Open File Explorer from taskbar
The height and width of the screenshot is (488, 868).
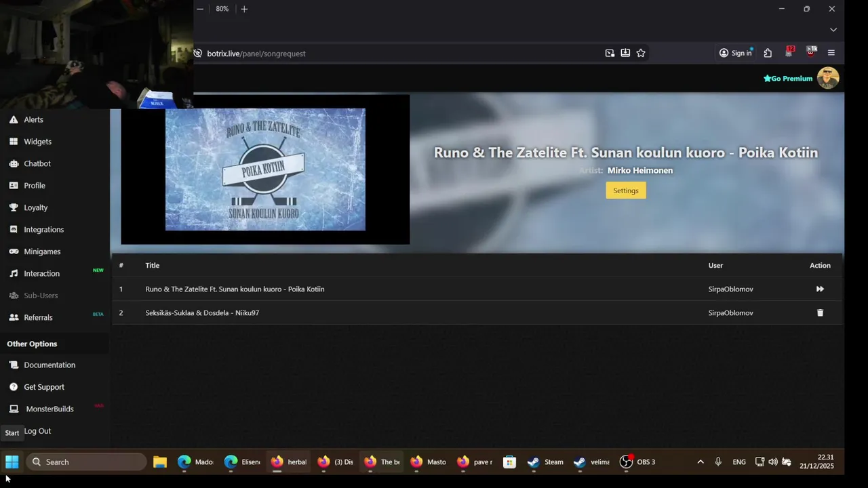(160, 462)
